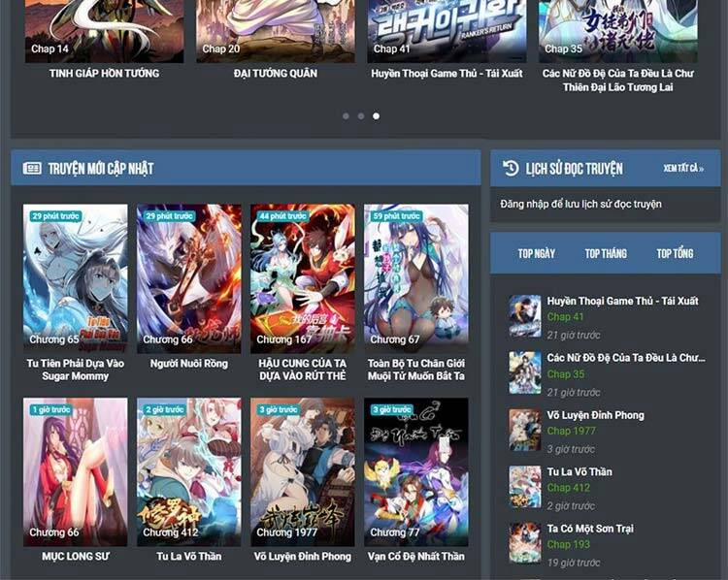Click the Mục Long Sư title
The height and width of the screenshot is (580, 728).
[75, 556]
